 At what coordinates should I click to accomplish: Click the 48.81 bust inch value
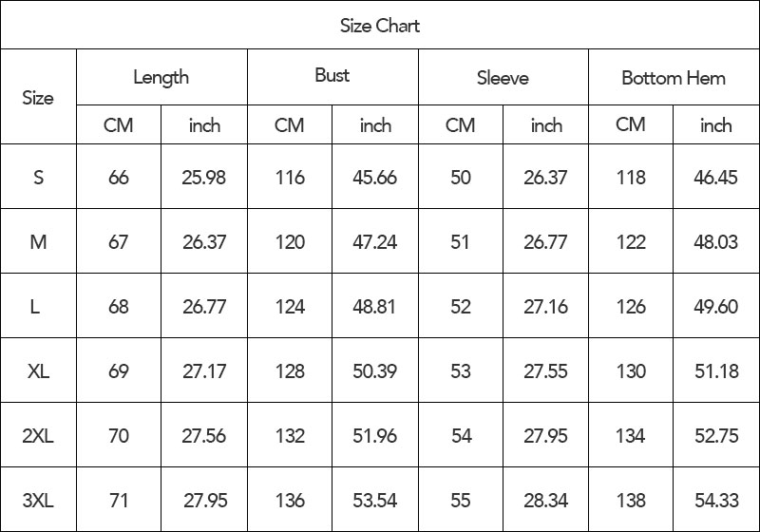tap(375, 307)
